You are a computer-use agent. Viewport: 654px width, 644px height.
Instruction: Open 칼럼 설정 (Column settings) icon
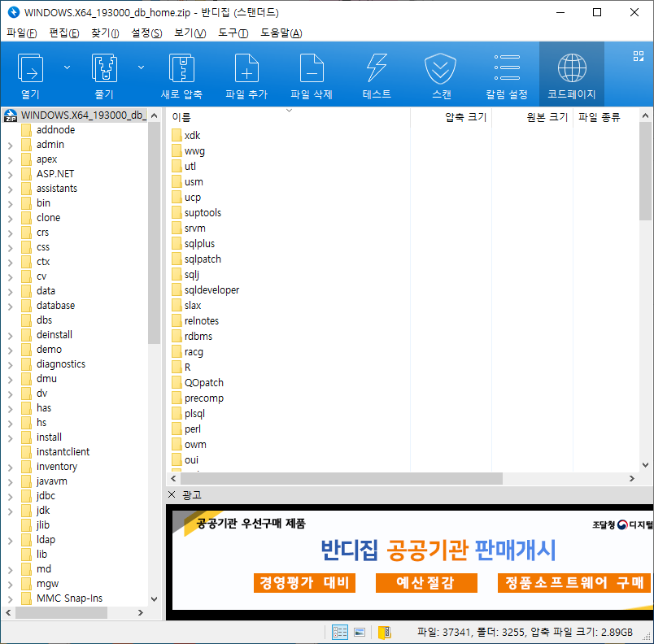pos(507,67)
